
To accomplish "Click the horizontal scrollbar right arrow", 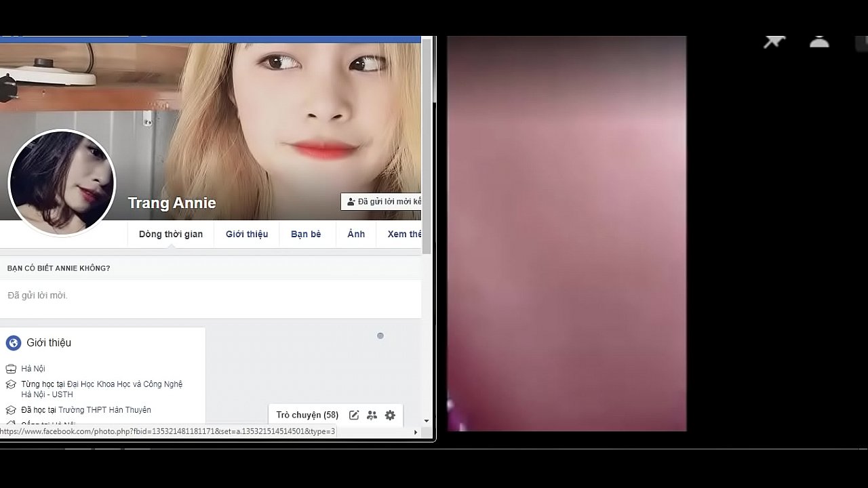I will click(416, 432).
